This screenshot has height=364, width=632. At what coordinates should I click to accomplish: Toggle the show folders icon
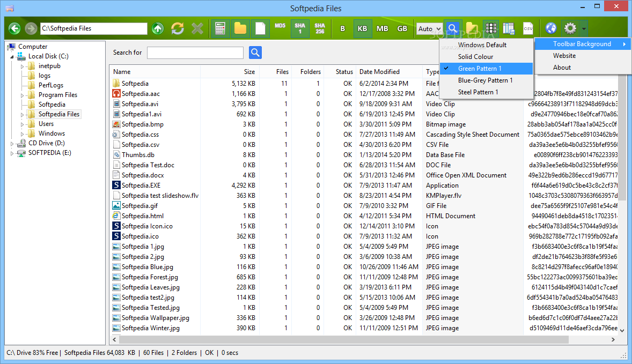(x=240, y=28)
